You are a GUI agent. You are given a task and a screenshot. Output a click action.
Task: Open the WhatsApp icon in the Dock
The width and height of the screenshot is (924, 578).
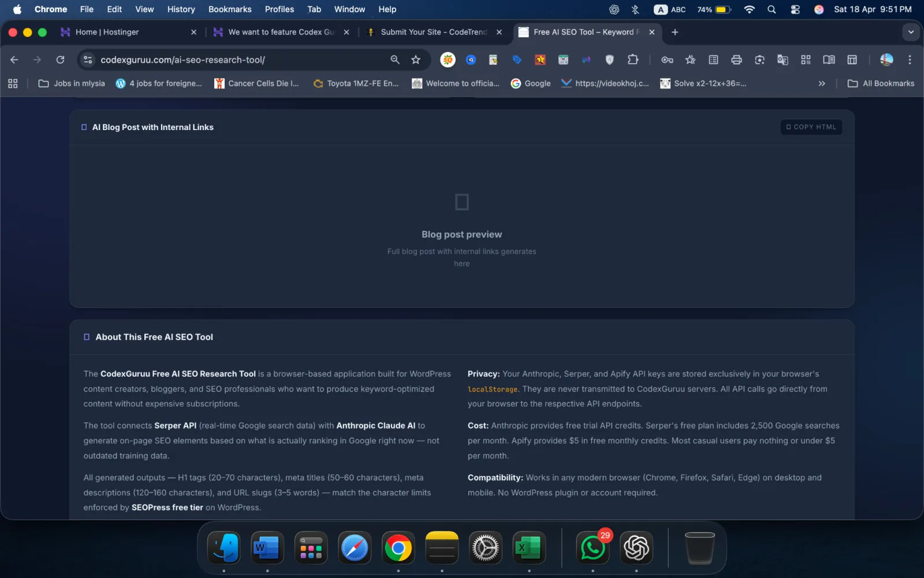coord(593,548)
